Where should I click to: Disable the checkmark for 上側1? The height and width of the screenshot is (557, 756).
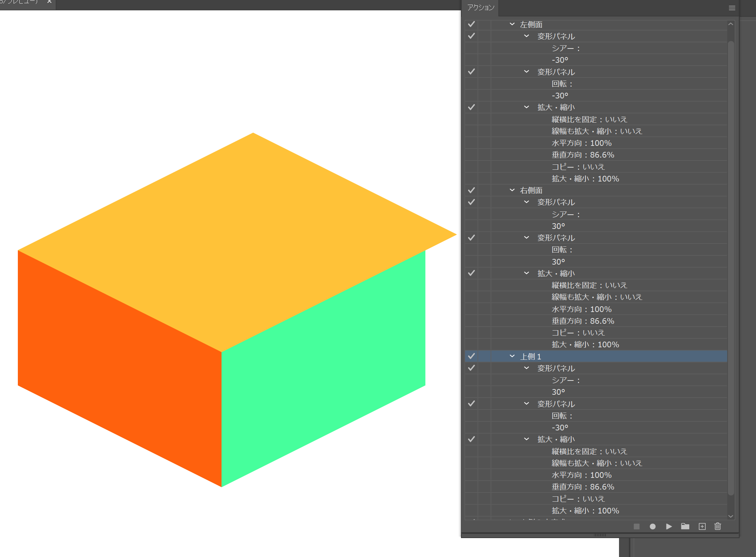pyautogui.click(x=471, y=356)
